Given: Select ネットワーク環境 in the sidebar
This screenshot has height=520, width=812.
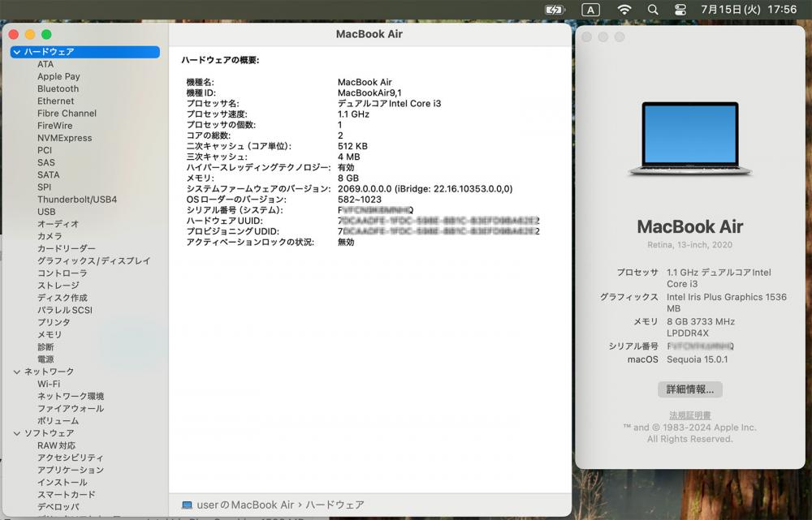Looking at the screenshot, I should pos(71,397).
